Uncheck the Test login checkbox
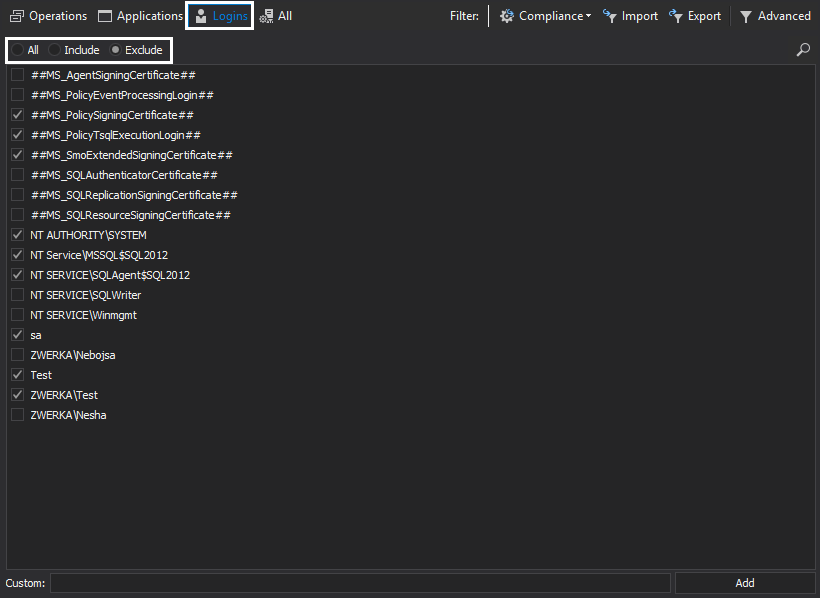Viewport: 820px width, 598px height. click(x=18, y=375)
